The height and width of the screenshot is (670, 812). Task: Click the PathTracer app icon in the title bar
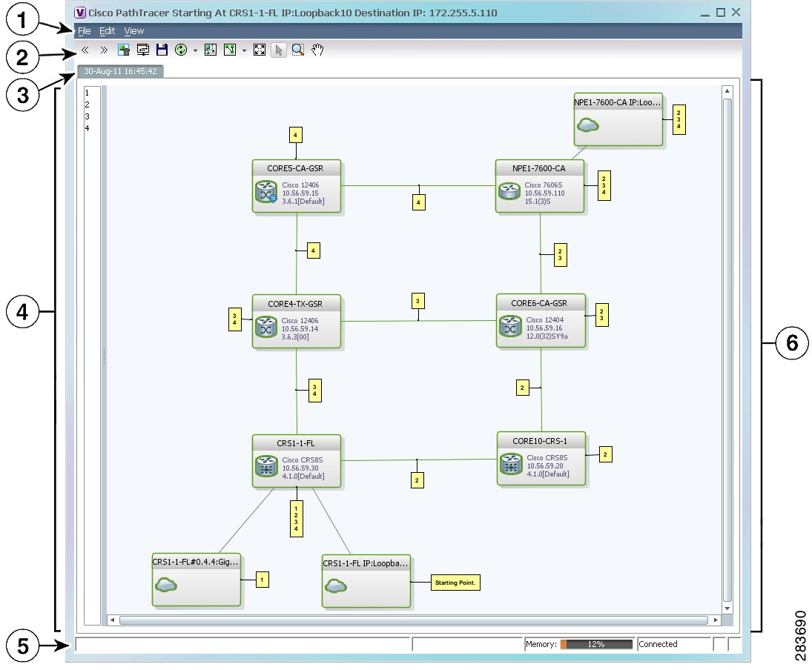click(x=80, y=13)
